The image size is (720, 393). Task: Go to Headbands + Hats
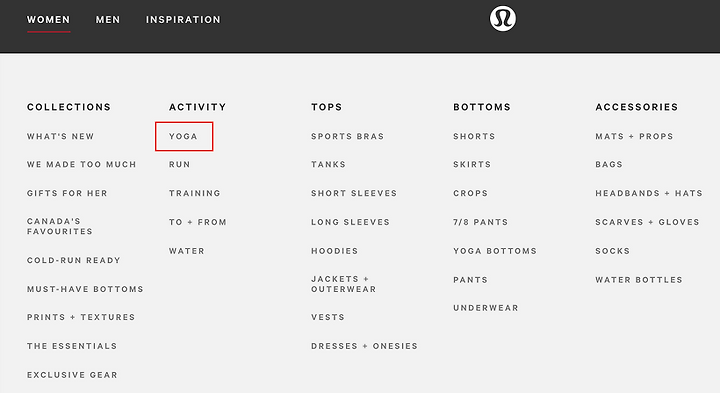649,193
